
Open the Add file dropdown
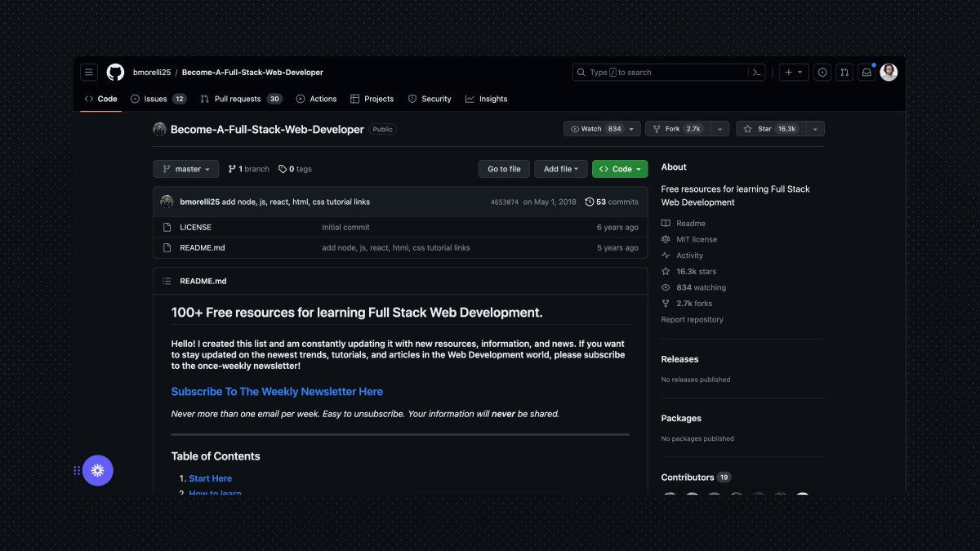[560, 169]
